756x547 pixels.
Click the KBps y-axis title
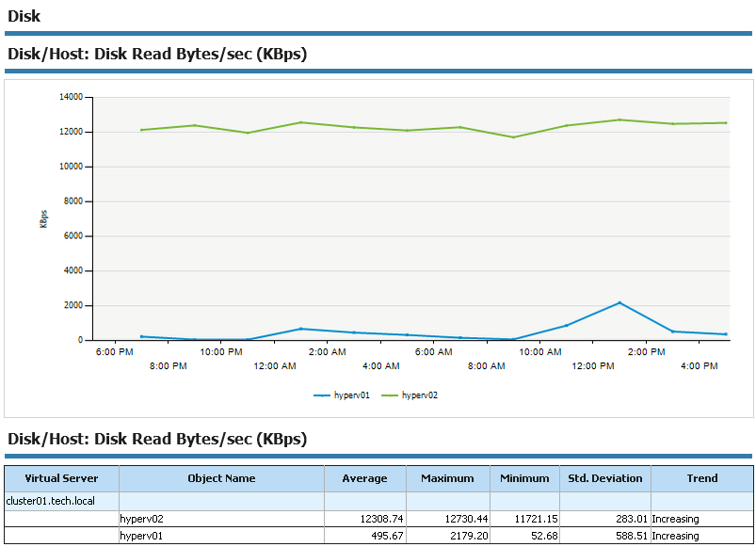[43, 218]
